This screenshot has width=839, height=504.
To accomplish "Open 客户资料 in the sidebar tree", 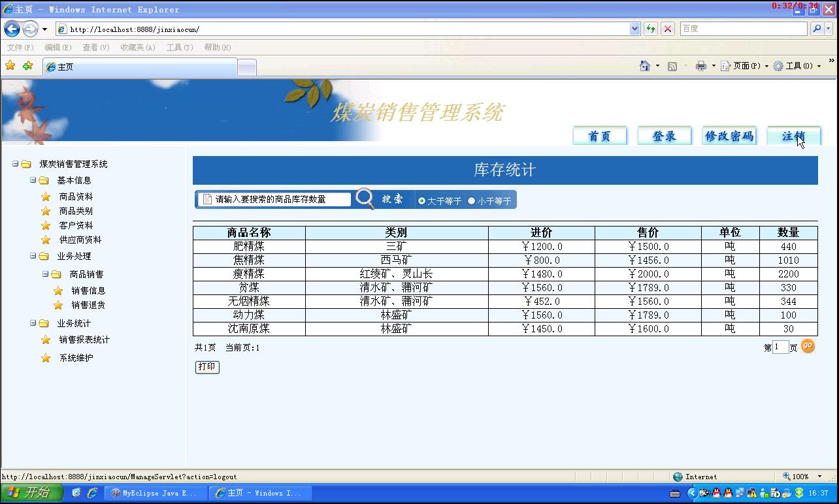I will [76, 225].
